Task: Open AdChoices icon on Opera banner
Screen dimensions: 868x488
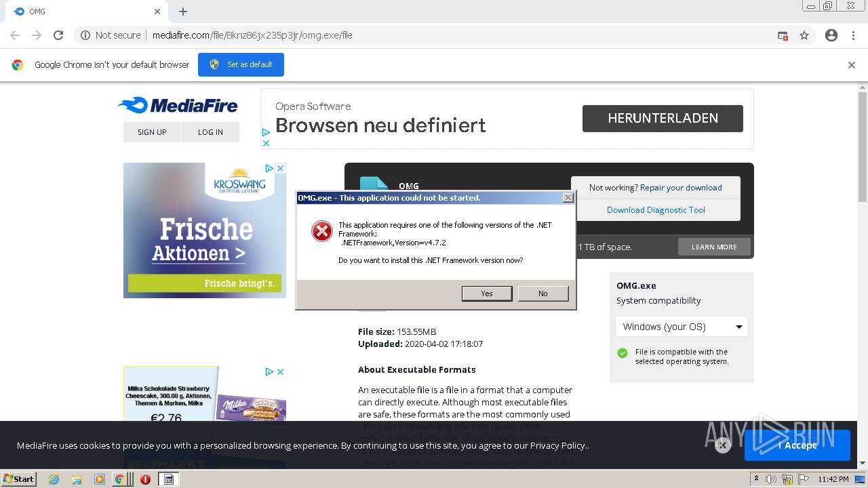Action: point(266,133)
